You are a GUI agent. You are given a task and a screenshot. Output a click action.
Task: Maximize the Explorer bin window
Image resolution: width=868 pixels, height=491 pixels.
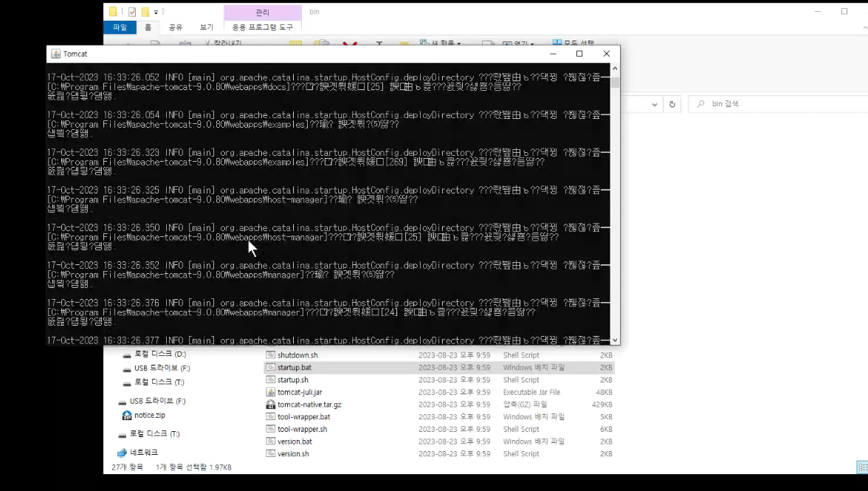coord(844,11)
